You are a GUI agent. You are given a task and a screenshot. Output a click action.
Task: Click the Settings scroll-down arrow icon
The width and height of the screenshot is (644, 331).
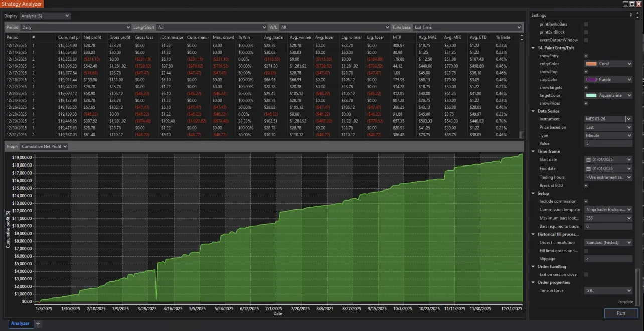coord(638,17)
